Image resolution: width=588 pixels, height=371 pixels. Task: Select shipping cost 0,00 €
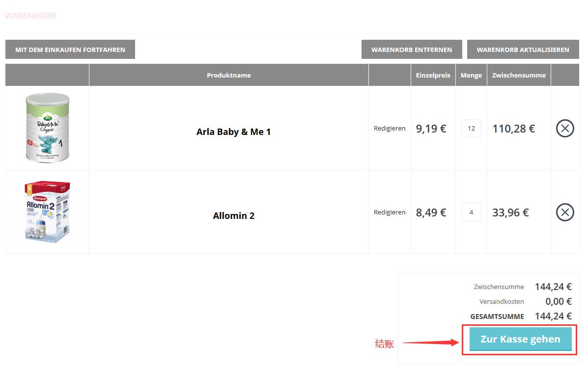(559, 302)
